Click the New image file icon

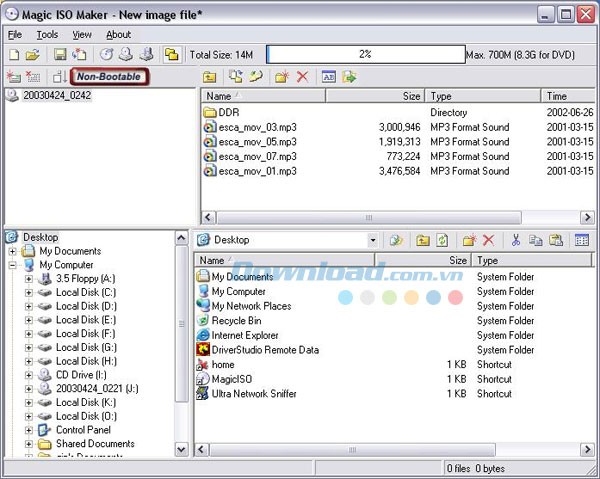[14, 54]
